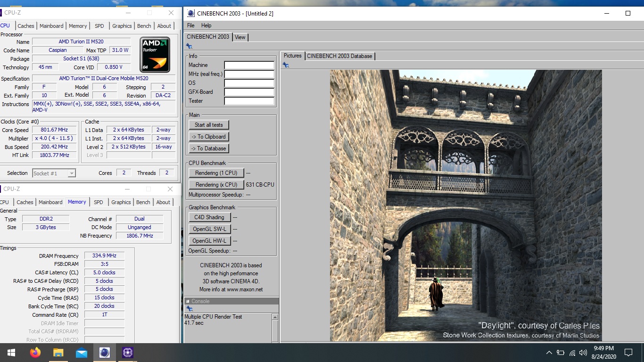The image size is (644, 362).
Task: Open SPD tab in lower CPU-Z window
Action: tap(98, 202)
